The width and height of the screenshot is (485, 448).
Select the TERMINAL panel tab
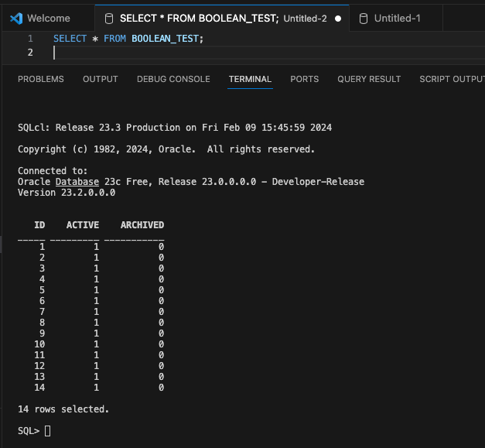(x=250, y=79)
